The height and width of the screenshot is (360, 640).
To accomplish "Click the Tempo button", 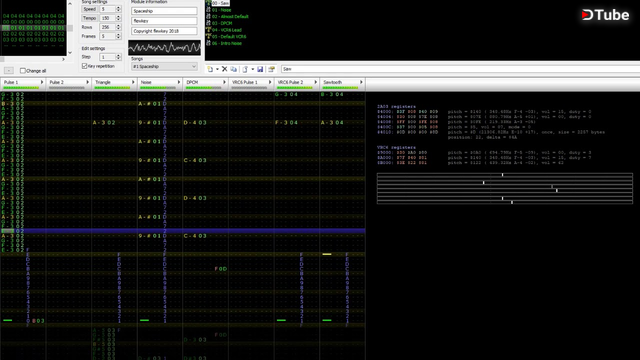I will pos(89,18).
